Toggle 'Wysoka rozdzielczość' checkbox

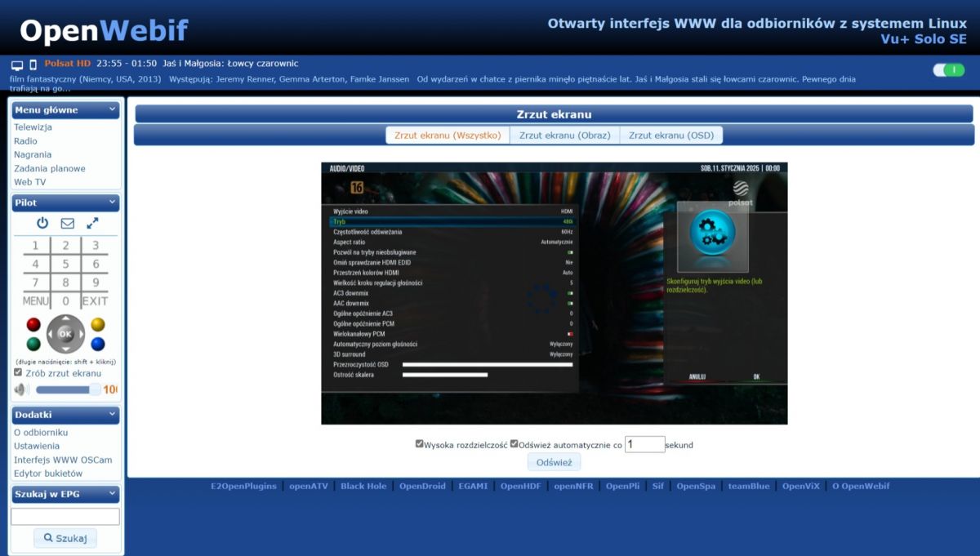[419, 444]
